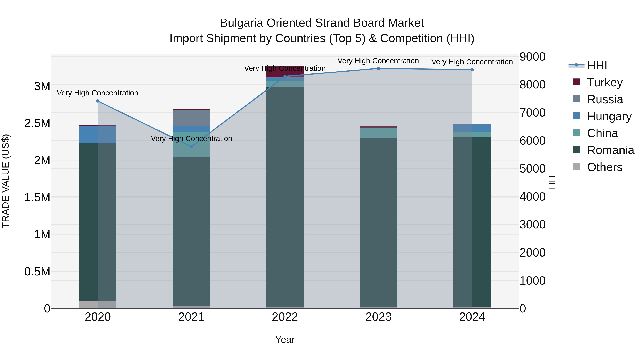Select the 2024 HHI data point
The image size is (644, 362).
[472, 70]
